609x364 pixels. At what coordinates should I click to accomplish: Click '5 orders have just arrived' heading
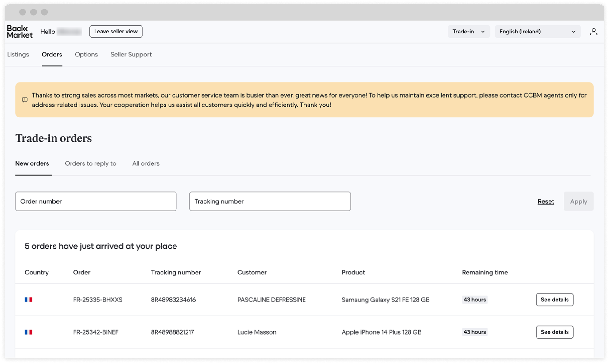pos(101,246)
